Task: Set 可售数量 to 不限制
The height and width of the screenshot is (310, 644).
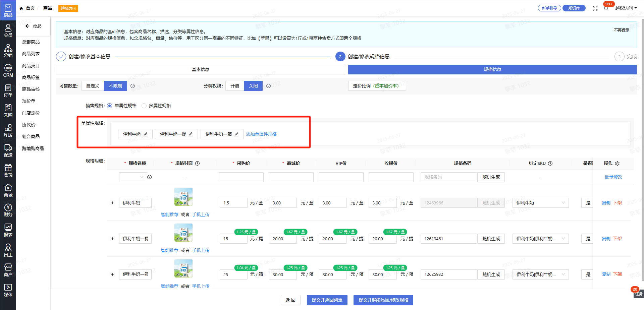Action: point(115,86)
